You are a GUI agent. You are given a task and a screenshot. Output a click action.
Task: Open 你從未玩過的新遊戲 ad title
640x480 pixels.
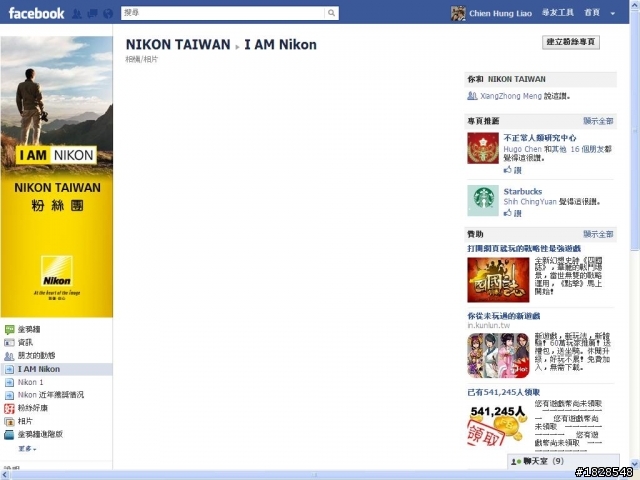coord(504,316)
